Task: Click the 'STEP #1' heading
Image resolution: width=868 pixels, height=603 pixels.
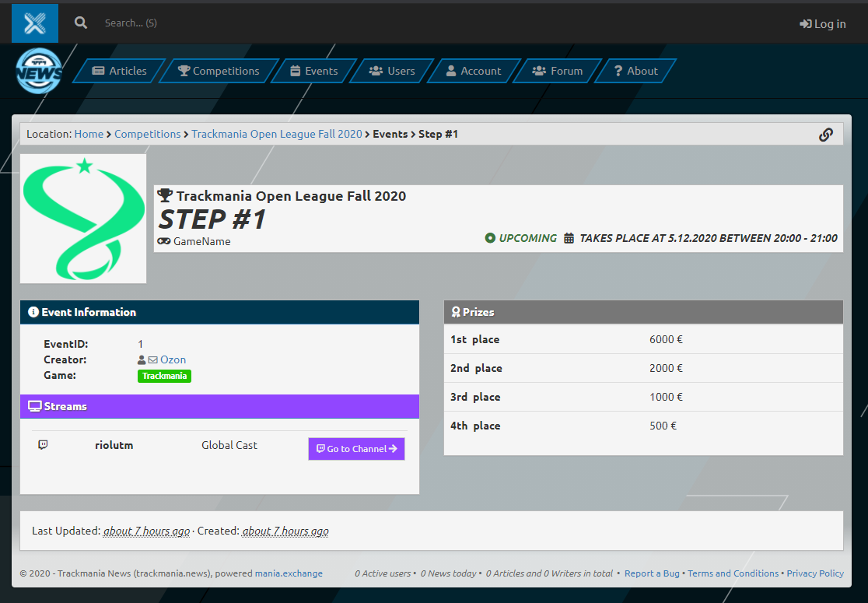Action: [212, 219]
